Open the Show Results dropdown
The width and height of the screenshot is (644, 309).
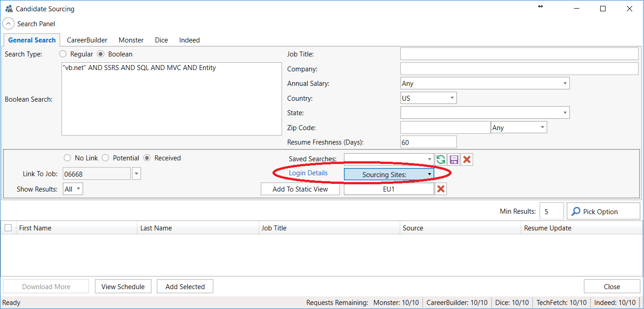pos(73,189)
